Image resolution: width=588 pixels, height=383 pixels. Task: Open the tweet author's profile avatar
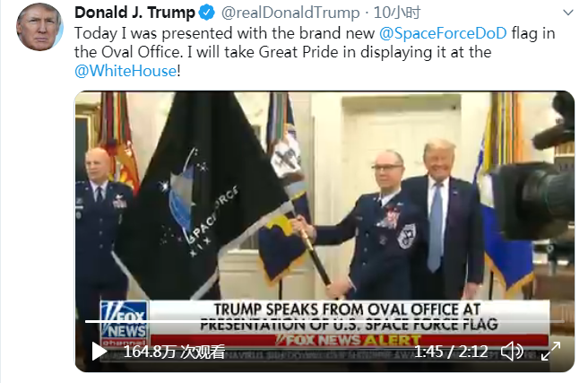click(39, 27)
